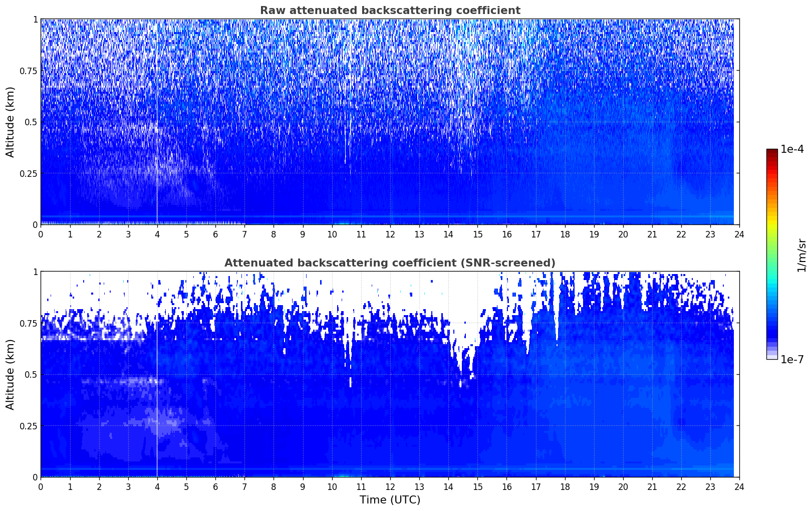Click hour tick '21' under the top plot
Viewport: 812px width, 511px height.
click(x=652, y=234)
